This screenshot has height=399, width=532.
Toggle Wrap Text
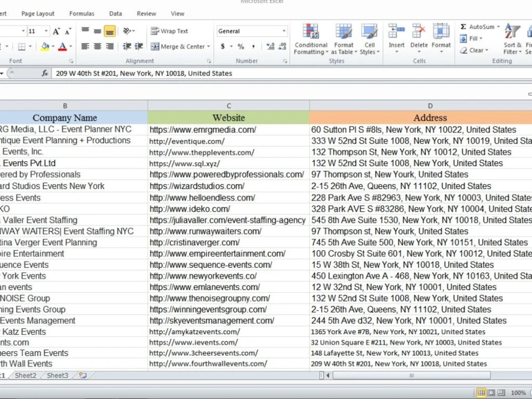tap(169, 31)
